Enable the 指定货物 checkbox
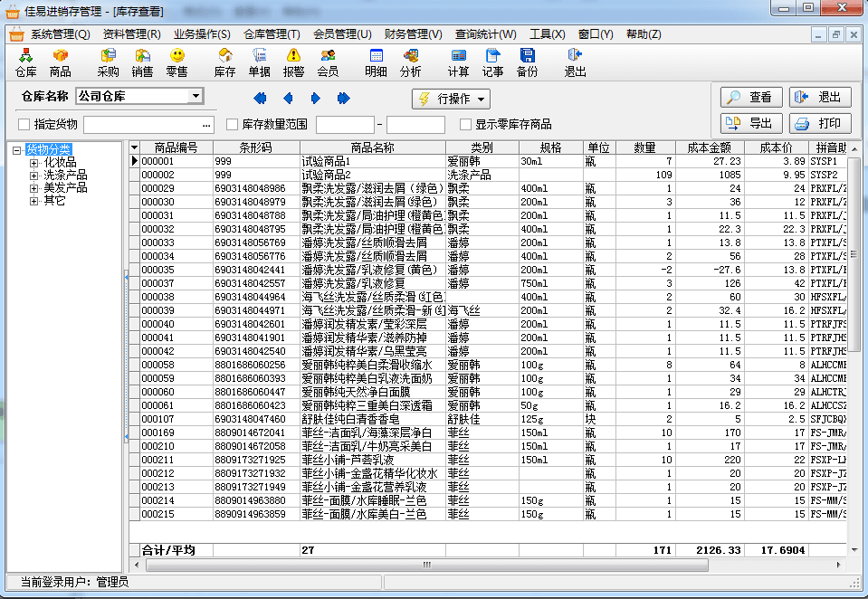The width and height of the screenshot is (868, 599). click(24, 125)
